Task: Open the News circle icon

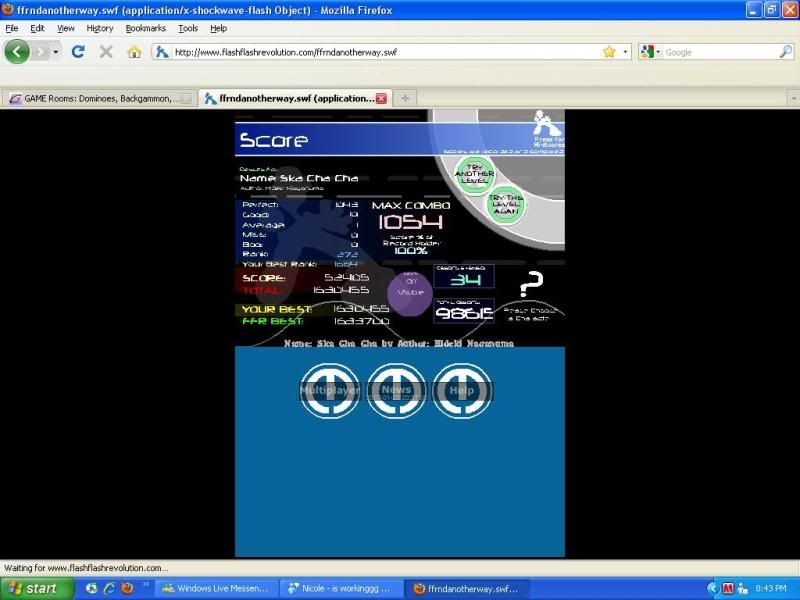Action: (x=397, y=390)
